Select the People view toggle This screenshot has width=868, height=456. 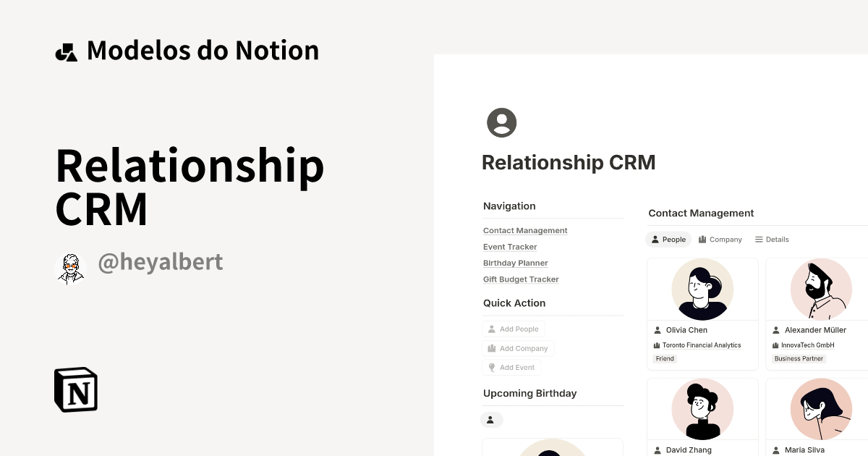[668, 239]
